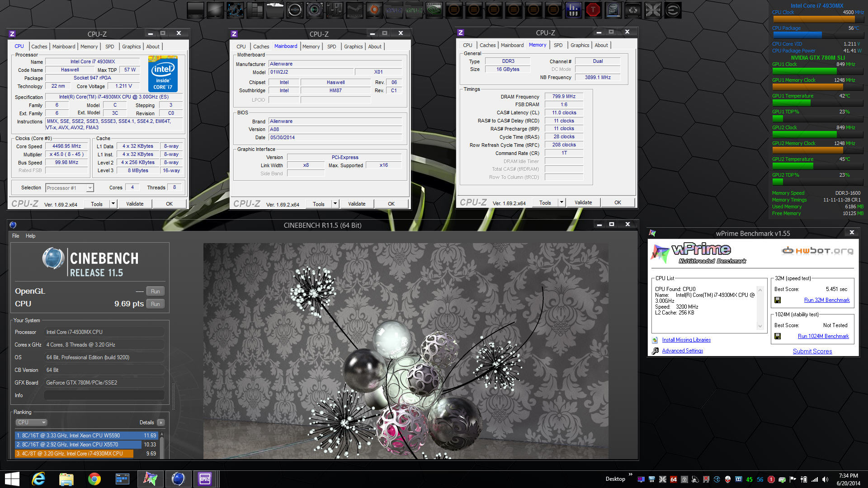
Task: Open the File menu in Cinebench
Action: click(x=16, y=236)
